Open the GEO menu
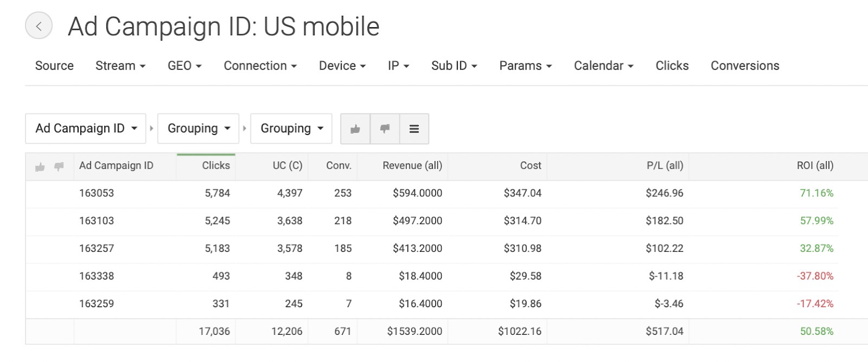Image resolution: width=868 pixels, height=362 pixels. pyautogui.click(x=184, y=66)
